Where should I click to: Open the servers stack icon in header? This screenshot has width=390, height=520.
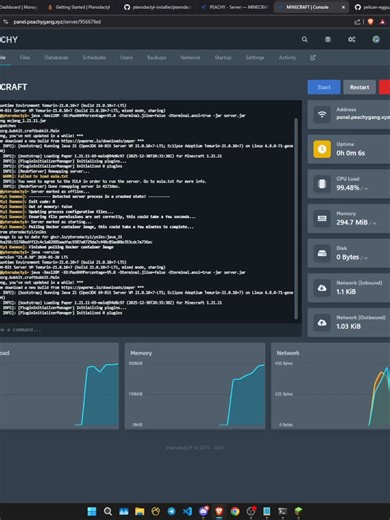coord(328,39)
